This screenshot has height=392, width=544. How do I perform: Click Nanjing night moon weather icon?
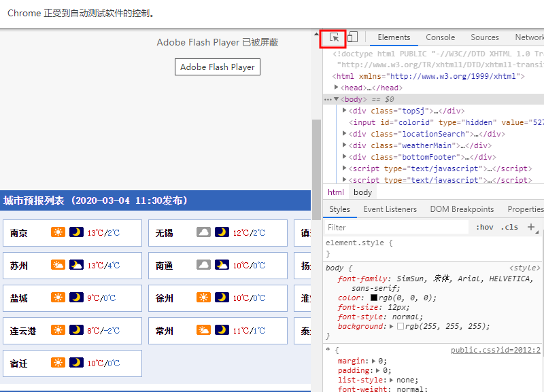[x=76, y=232]
